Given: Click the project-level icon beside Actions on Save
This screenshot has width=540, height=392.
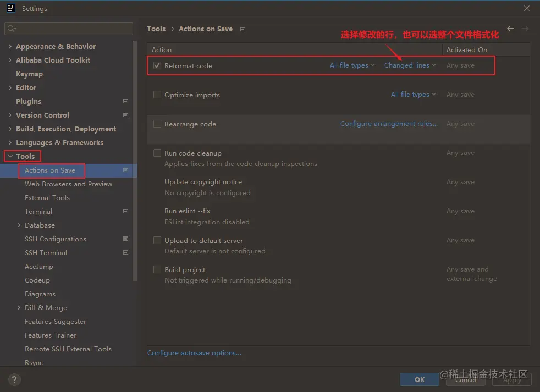Looking at the screenshot, I should click(x=126, y=170).
